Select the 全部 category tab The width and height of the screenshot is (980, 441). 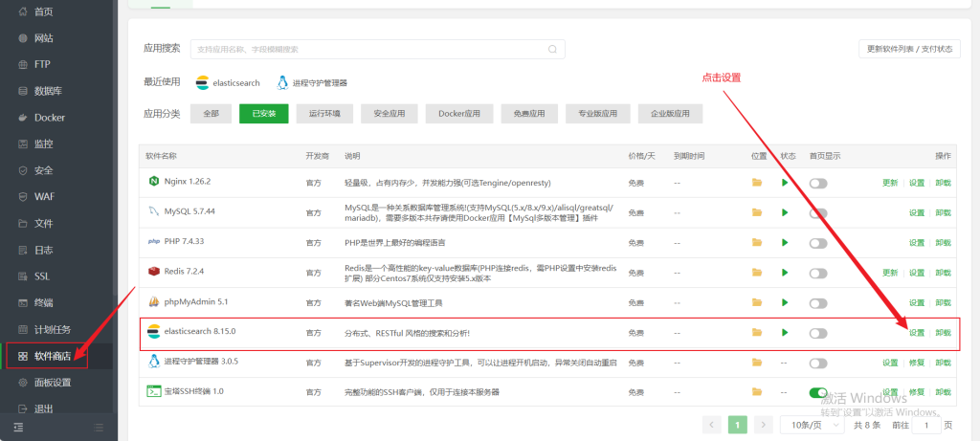tap(212, 114)
